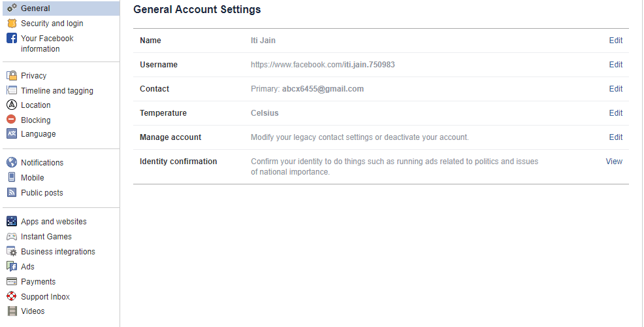Click the Videos film strip icon
644x327 pixels.
pos(12,311)
